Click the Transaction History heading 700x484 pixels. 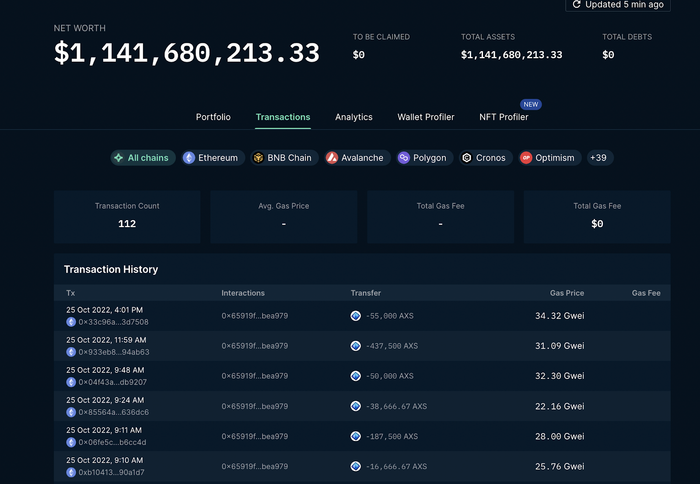(111, 269)
